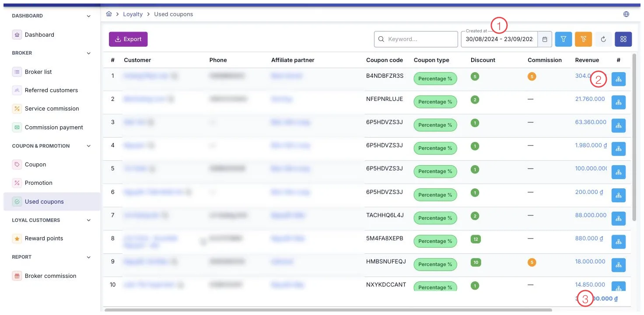
Task: Open the 63.360.000 revenue link
Action: 591,122
